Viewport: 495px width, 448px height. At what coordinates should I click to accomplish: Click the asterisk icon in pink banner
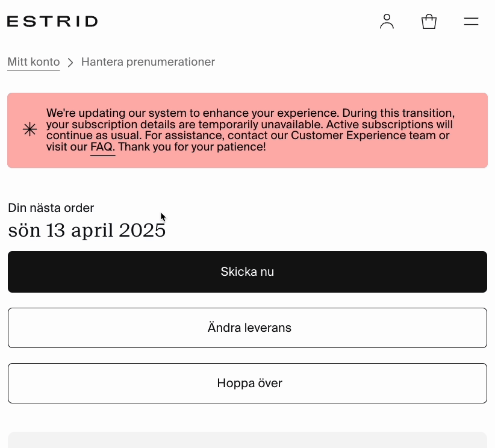[30, 129]
